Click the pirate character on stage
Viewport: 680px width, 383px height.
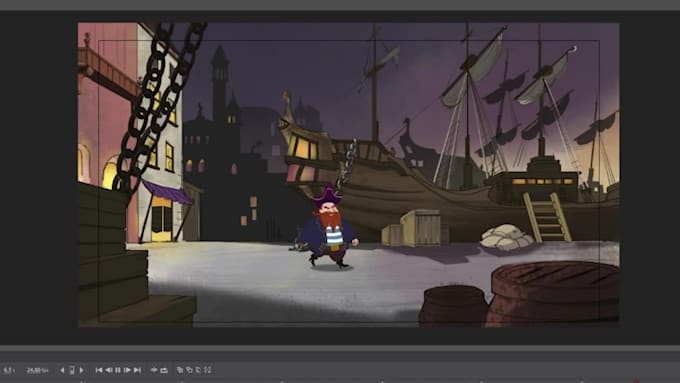(x=330, y=230)
